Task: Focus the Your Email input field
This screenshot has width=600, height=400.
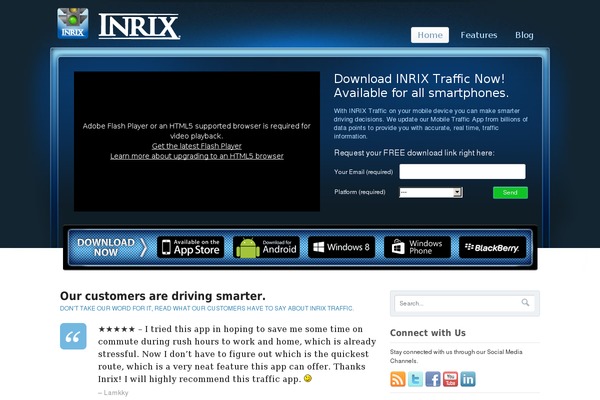Action: point(462,171)
